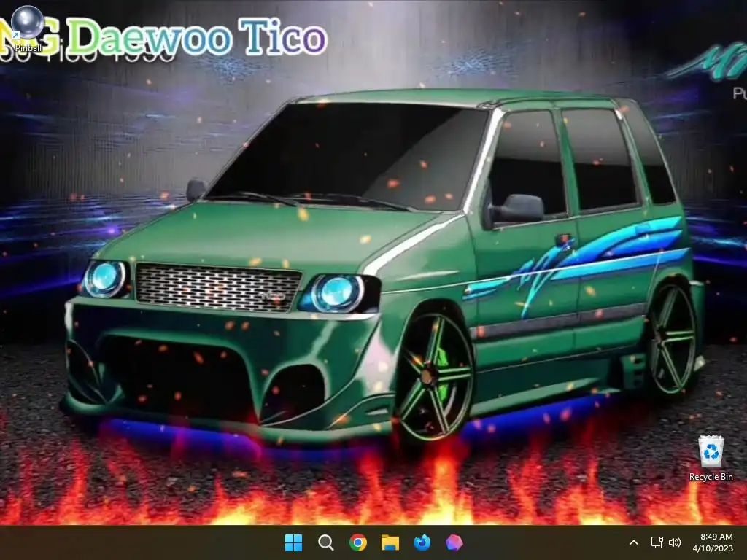The width and height of the screenshot is (747, 560).
Task: Open network status in system tray
Action: coord(657,542)
